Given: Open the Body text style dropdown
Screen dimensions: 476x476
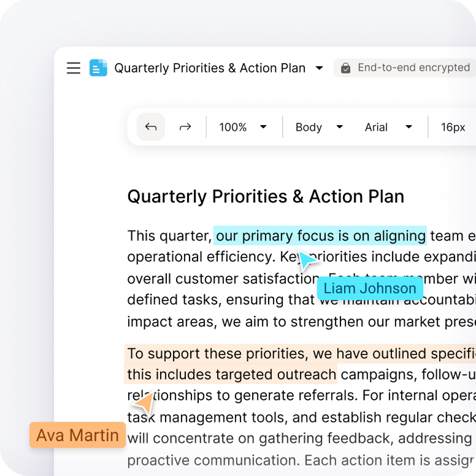Looking at the screenshot, I should [318, 127].
